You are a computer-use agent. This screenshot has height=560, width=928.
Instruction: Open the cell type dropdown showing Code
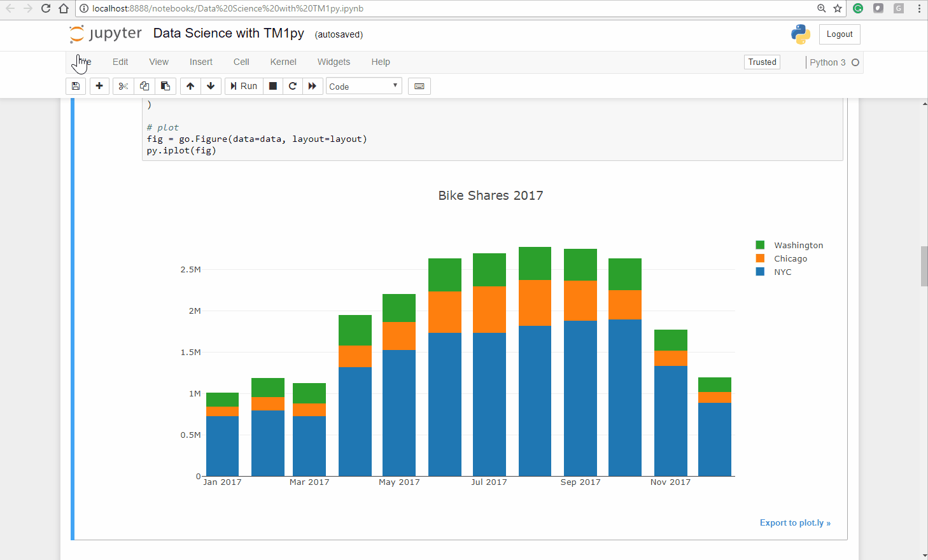tap(363, 85)
